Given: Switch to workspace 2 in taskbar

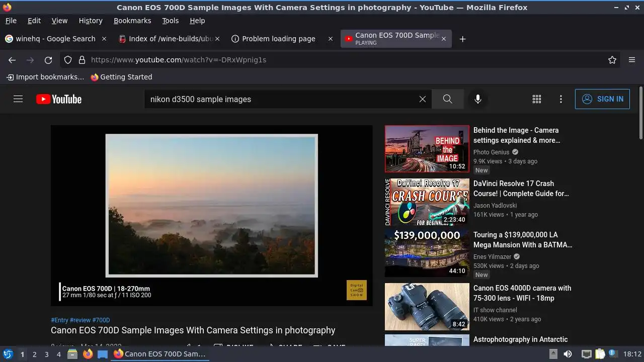Looking at the screenshot, I should [x=34, y=354].
